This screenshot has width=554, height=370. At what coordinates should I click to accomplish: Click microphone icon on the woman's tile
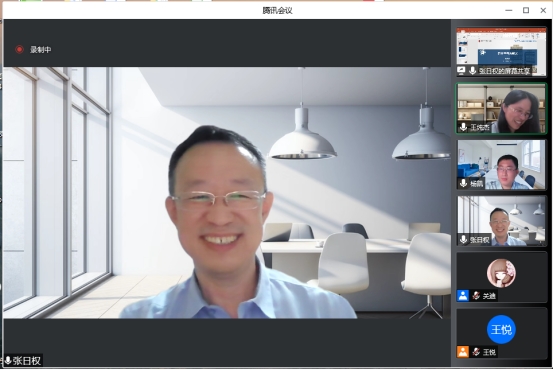click(x=463, y=127)
